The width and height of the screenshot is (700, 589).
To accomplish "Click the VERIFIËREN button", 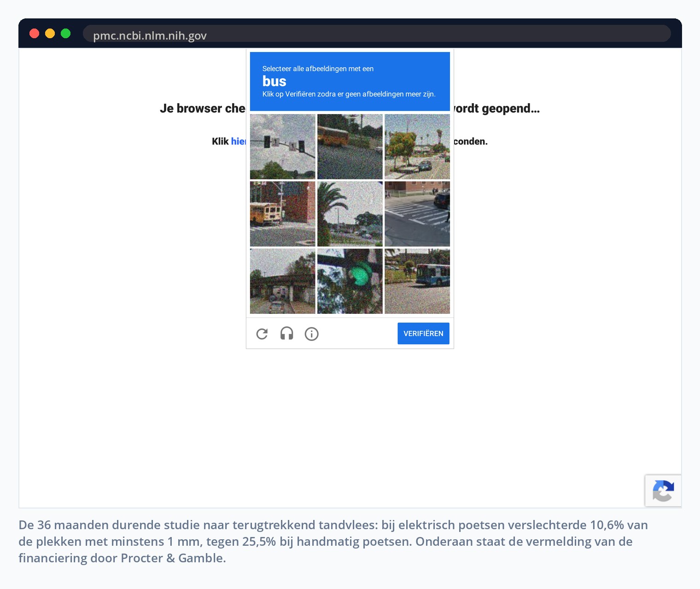I will [x=423, y=334].
